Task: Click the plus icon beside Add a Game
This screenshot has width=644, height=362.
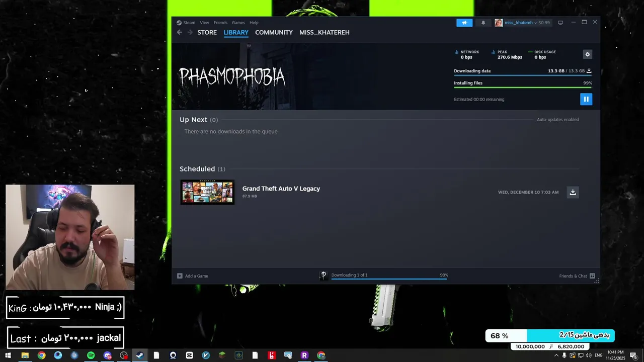Action: tap(180, 276)
